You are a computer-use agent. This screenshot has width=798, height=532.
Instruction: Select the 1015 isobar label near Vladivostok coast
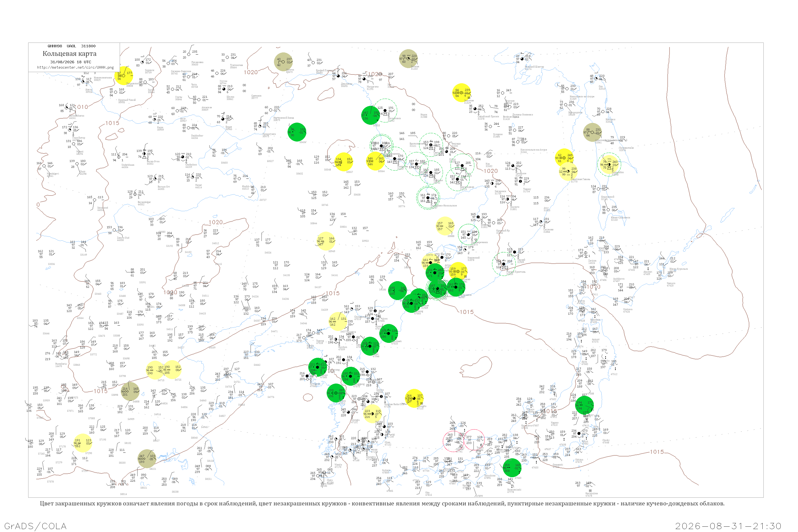click(x=467, y=312)
